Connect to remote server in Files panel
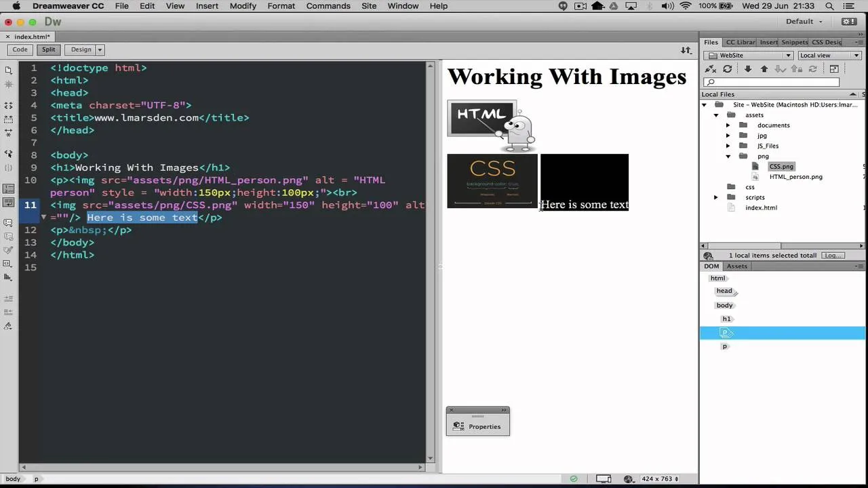This screenshot has height=488, width=868. pos(710,68)
